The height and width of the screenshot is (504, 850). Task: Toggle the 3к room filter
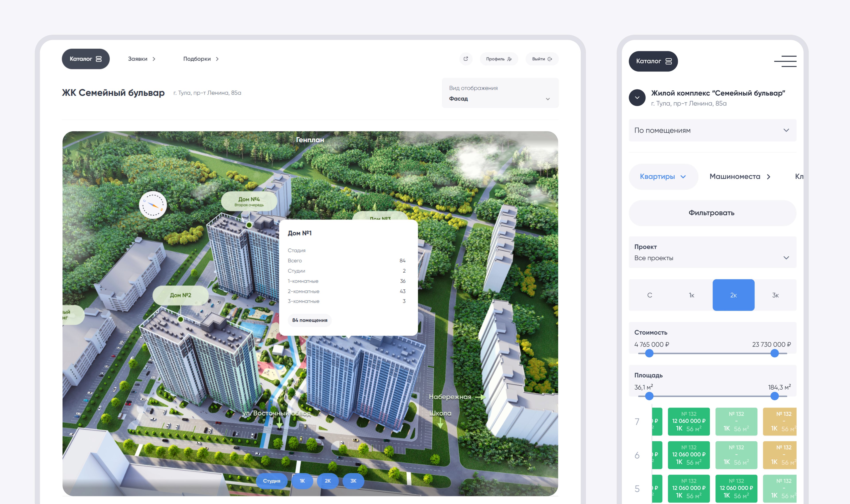[775, 295]
